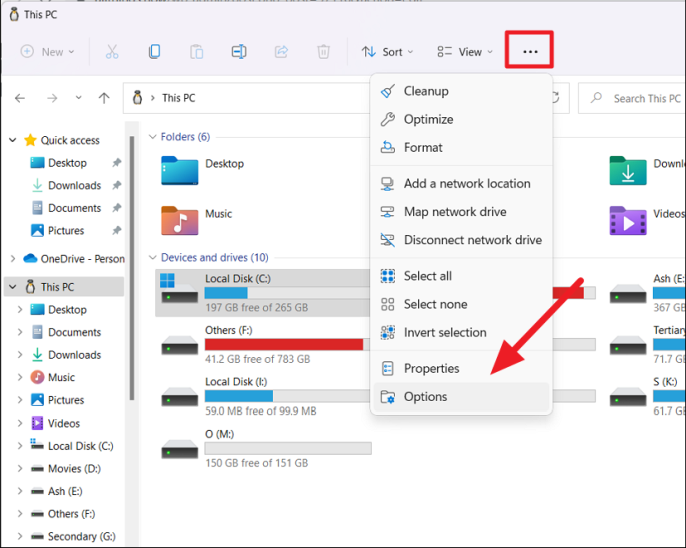Viewport: 686px width, 548px height.
Task: Click the Cut scissors icon in toolbar
Action: coord(112,52)
